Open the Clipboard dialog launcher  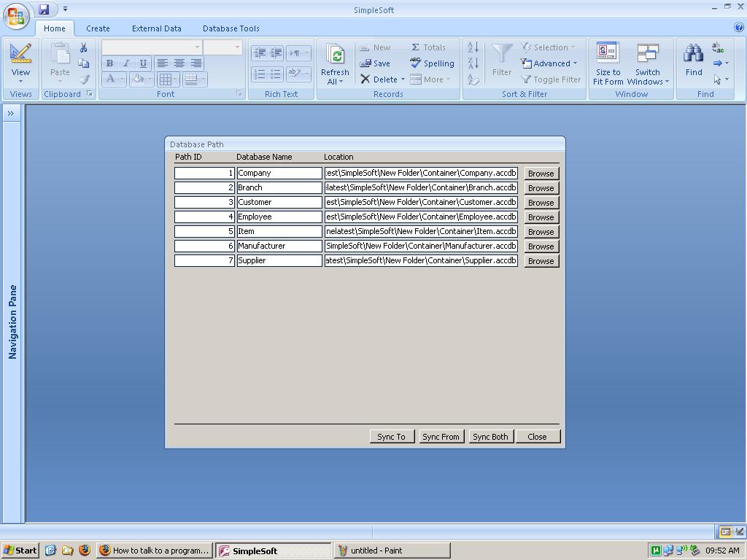pos(90,94)
